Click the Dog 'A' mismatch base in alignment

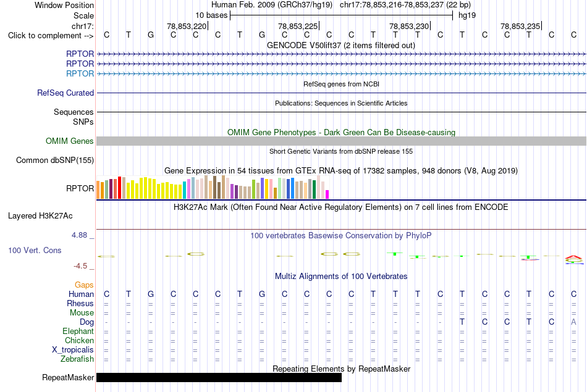[573, 322]
